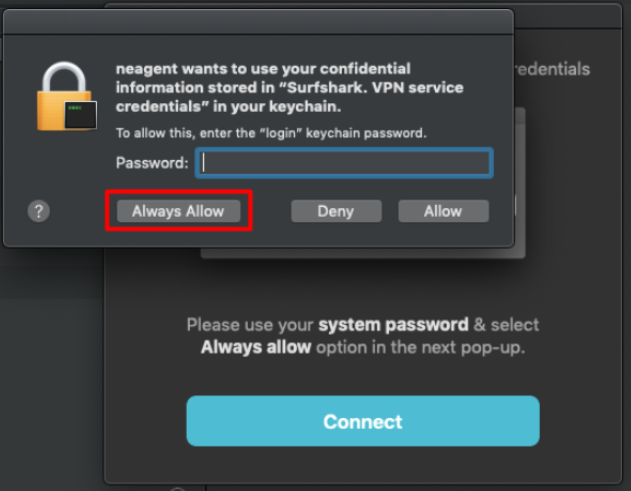Click "option in the next pop-up" text

(x=421, y=347)
